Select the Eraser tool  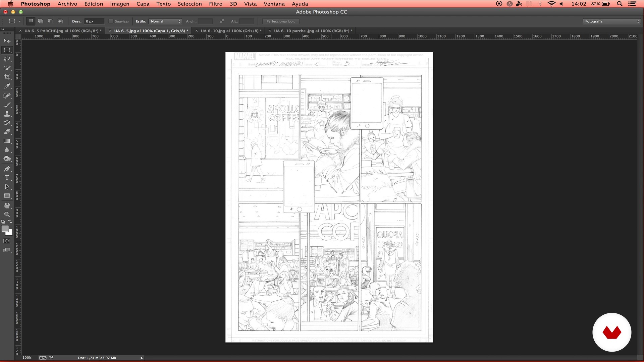(x=7, y=132)
